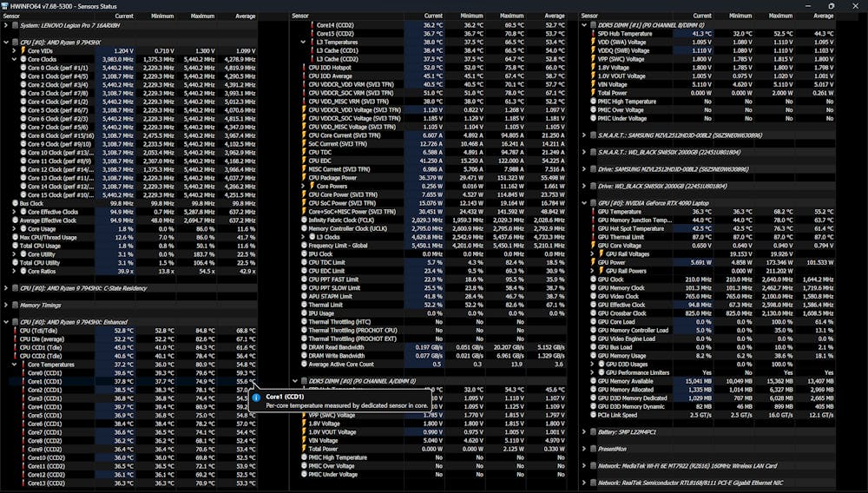Viewport: 868px width, 493px height.
Task: Click lightning icon of CPU Package Power
Action: [x=304, y=178]
